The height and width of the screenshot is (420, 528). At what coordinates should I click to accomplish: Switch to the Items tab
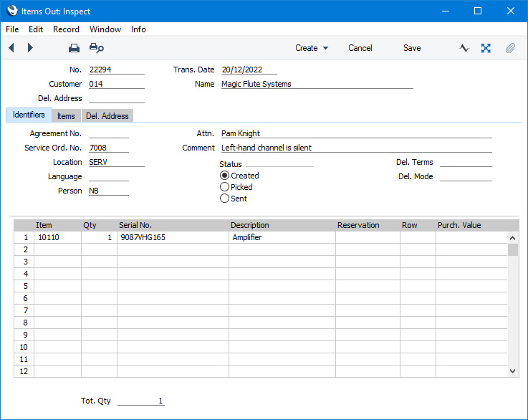pos(66,116)
